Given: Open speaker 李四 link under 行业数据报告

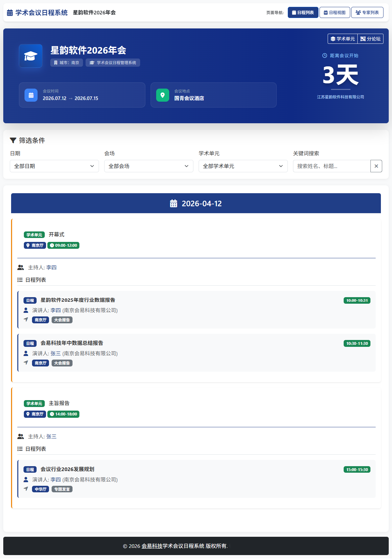Looking at the screenshot, I should [56, 310].
